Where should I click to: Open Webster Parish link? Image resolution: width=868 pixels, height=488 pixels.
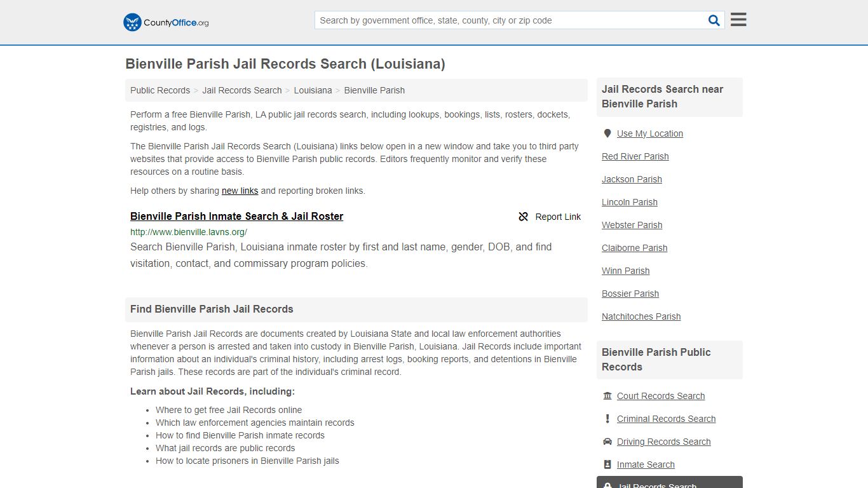click(632, 225)
